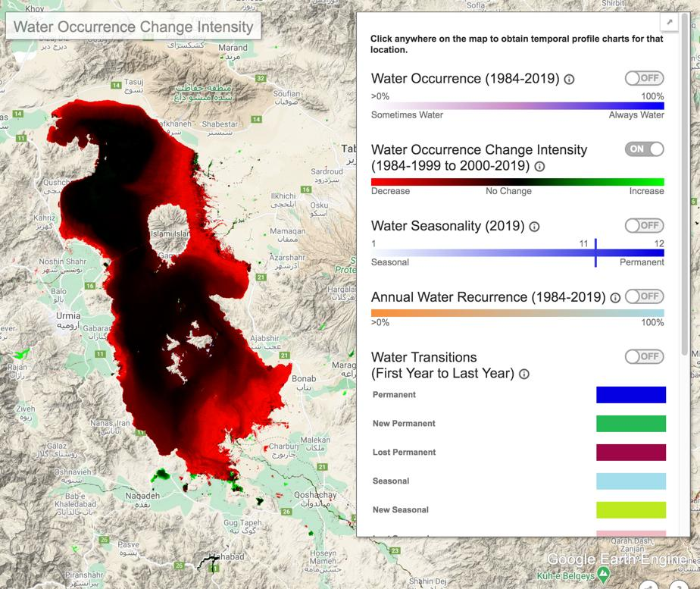Screen dimensions: 700x589
Task: Click the maroon Lost Permanent swatch
Action: click(x=631, y=452)
